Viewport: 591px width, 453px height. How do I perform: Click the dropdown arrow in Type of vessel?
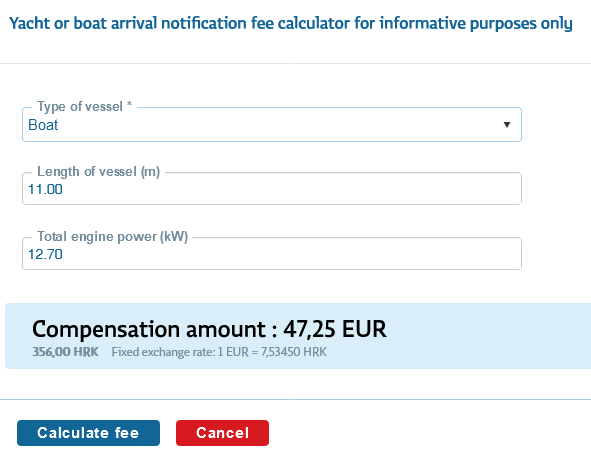click(x=507, y=125)
